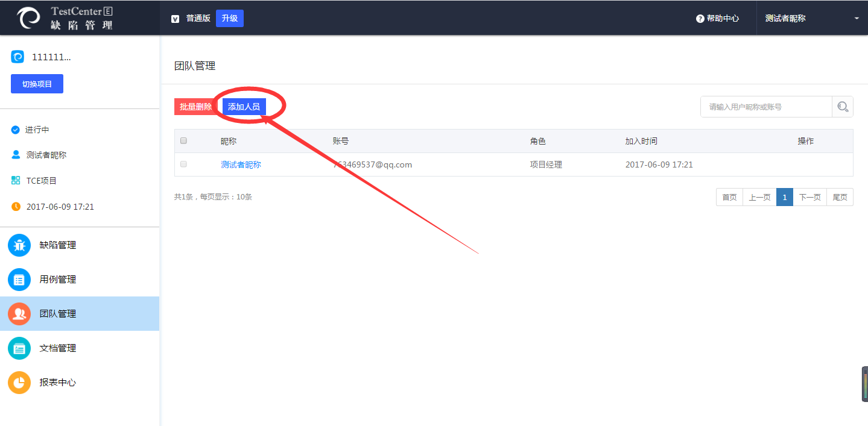Screen dimensions: 868x426
Task: Click the project icon next to 111111
Action: pos(17,57)
